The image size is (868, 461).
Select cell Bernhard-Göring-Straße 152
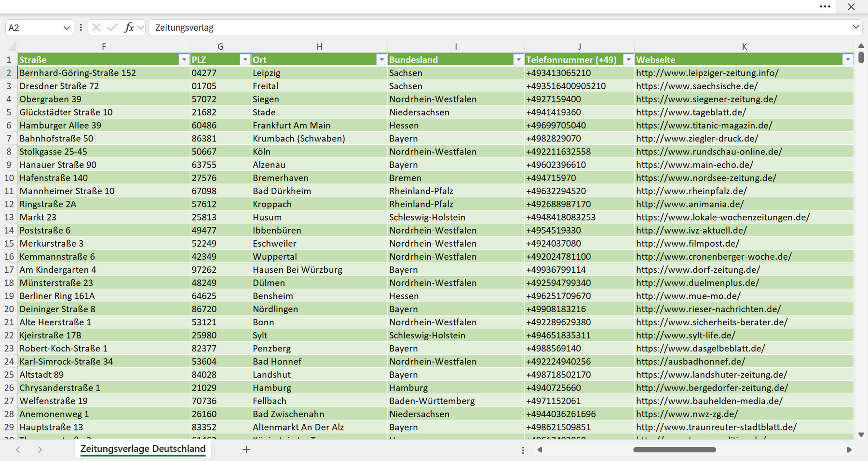[104, 73]
